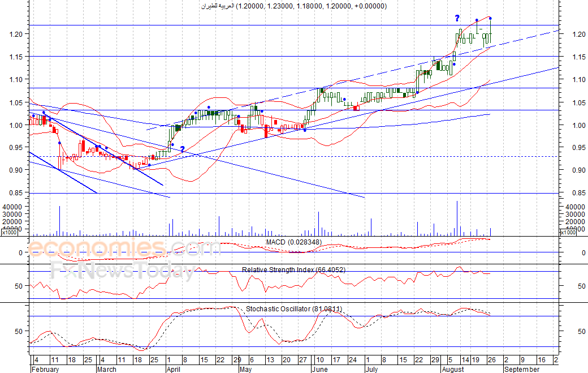This screenshot has height=373, width=588.
Task: Click the 0.90 value on right price axis
Action: click(x=579, y=170)
